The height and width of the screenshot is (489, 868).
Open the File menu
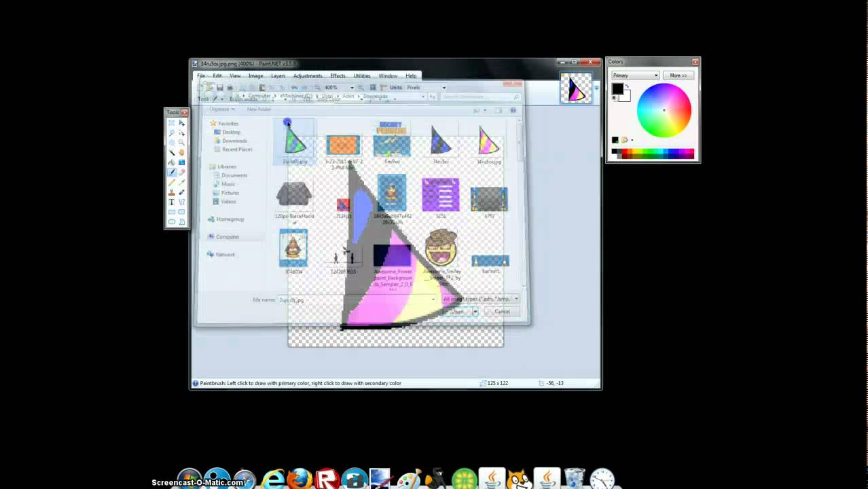pos(201,75)
